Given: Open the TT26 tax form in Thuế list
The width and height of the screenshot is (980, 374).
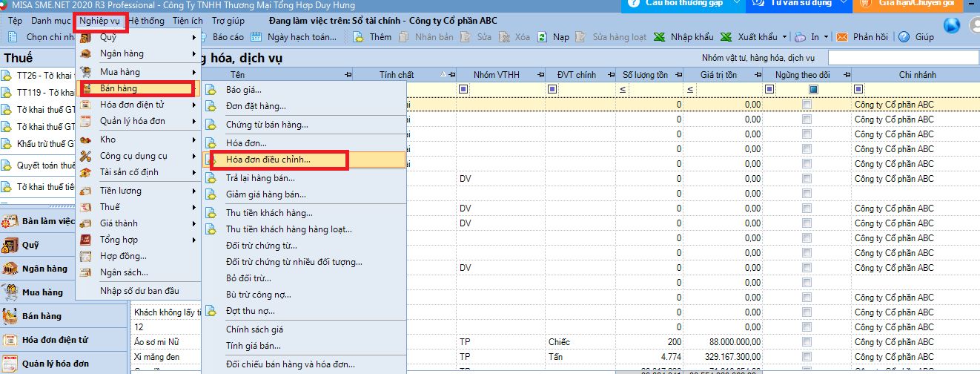Looking at the screenshot, I should [x=38, y=76].
